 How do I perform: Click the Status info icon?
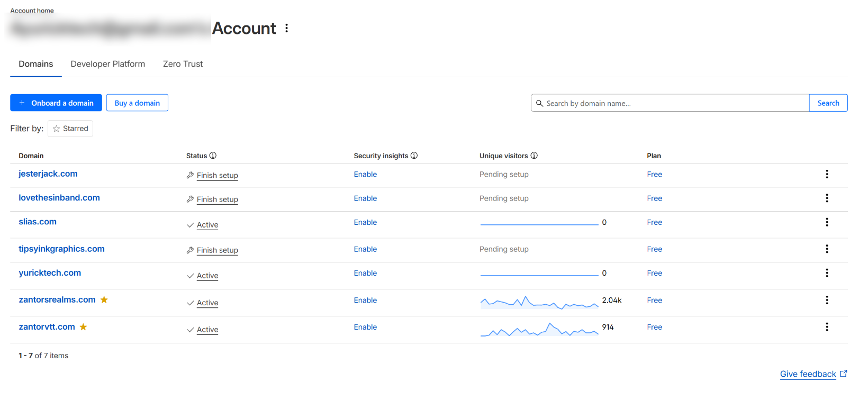click(x=213, y=156)
